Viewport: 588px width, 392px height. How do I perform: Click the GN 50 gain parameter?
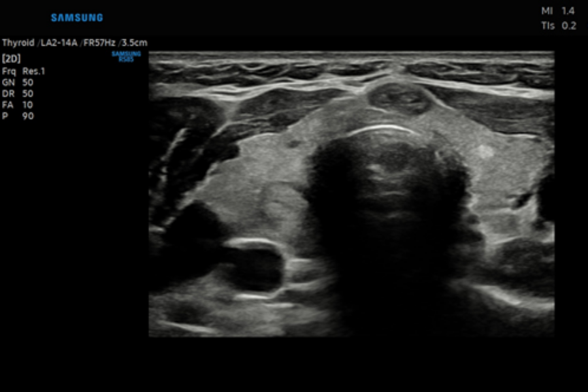click(x=18, y=82)
